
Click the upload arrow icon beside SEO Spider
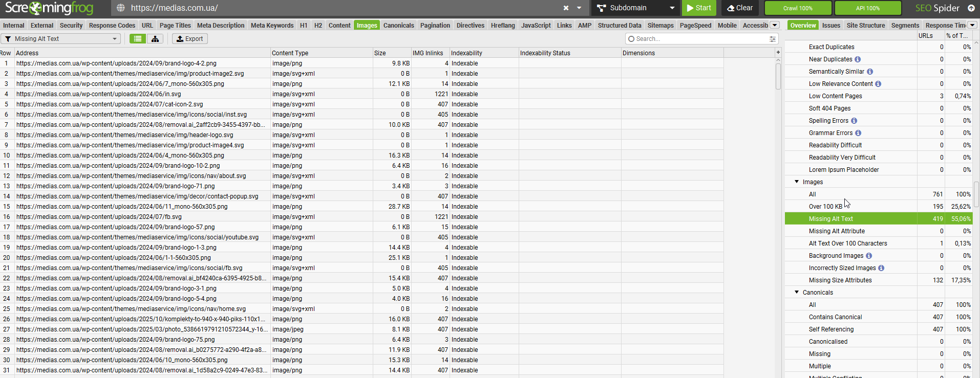coord(971,8)
